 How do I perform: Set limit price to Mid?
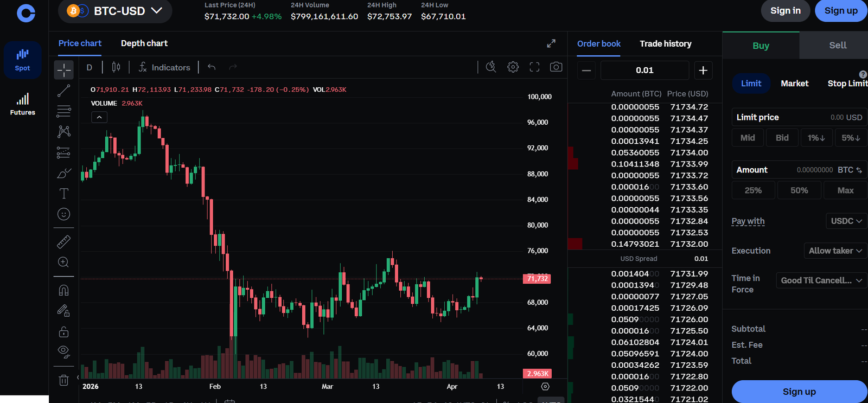748,138
